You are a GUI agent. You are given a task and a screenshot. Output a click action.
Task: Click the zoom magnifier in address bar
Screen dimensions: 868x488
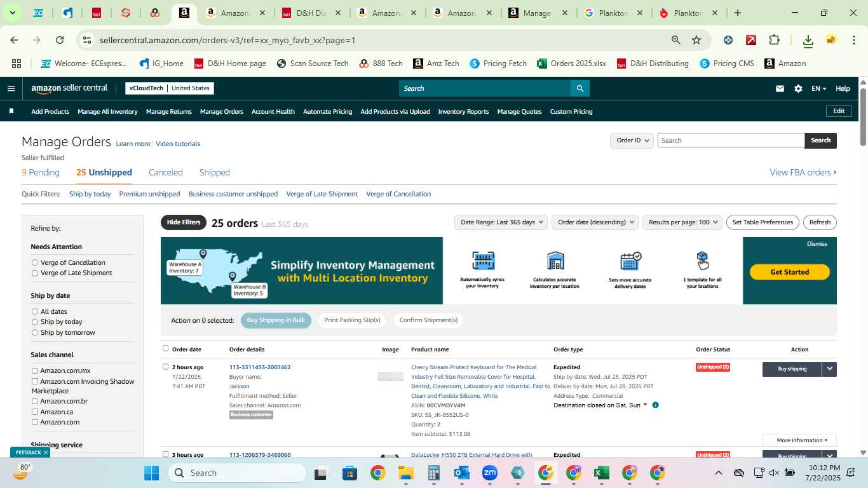(x=676, y=40)
